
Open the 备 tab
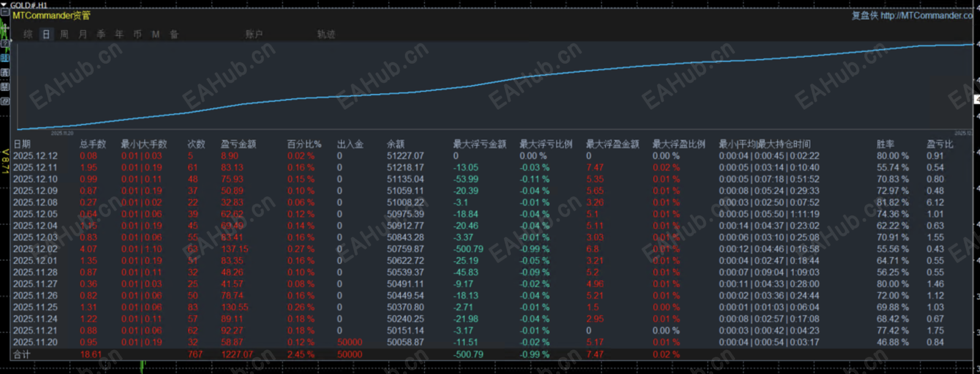tap(174, 34)
